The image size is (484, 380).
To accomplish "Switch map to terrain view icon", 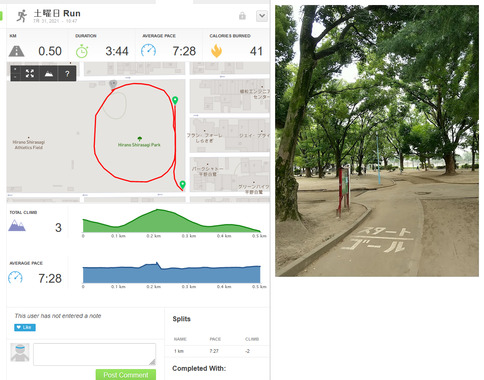I will tap(49, 74).
